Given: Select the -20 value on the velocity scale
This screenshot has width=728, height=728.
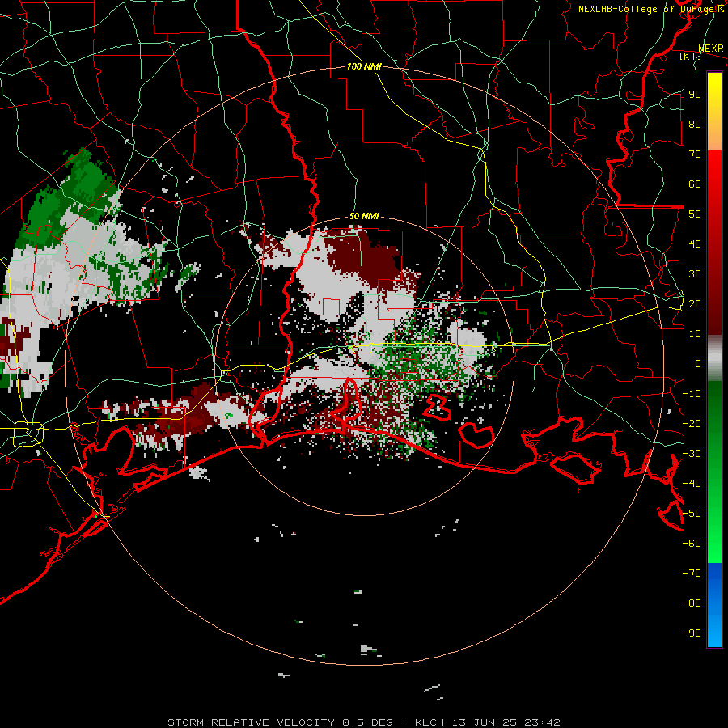Looking at the screenshot, I should [x=692, y=423].
